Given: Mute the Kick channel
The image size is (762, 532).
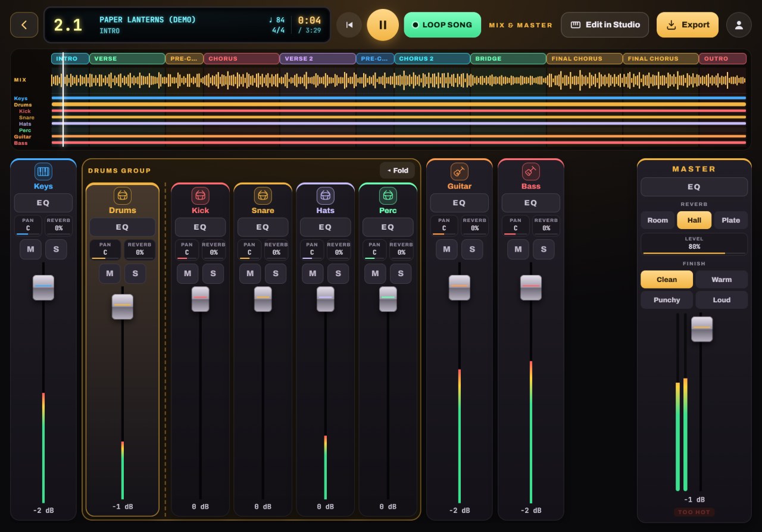Looking at the screenshot, I should [x=188, y=274].
